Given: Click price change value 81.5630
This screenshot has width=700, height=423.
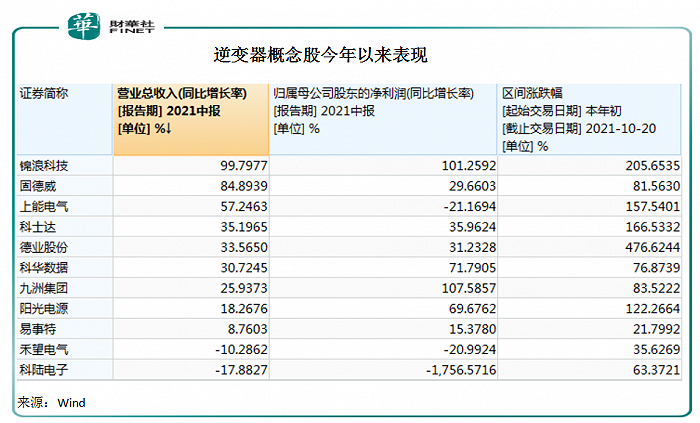Looking at the screenshot, I should point(656,186).
